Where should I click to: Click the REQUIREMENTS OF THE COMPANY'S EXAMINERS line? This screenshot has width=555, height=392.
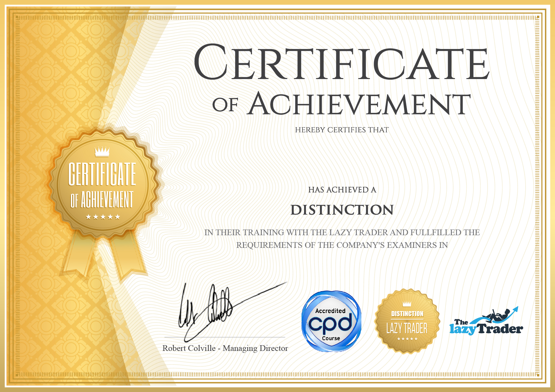coord(342,245)
